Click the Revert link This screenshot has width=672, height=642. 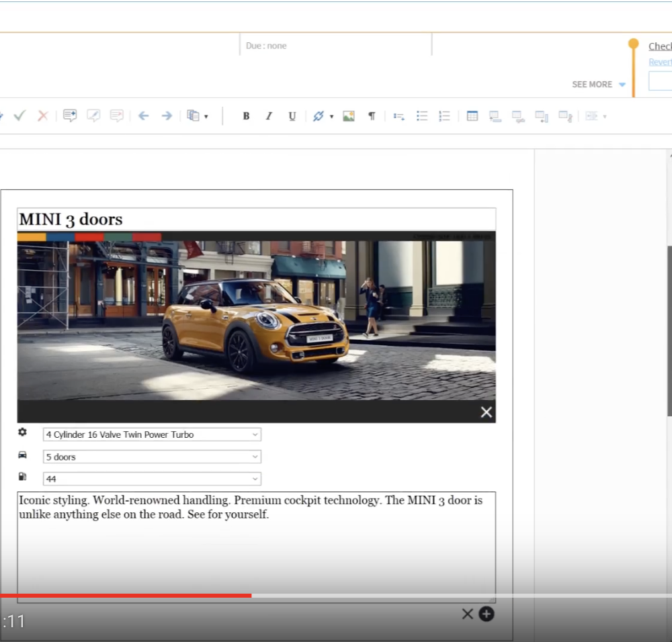pyautogui.click(x=660, y=62)
